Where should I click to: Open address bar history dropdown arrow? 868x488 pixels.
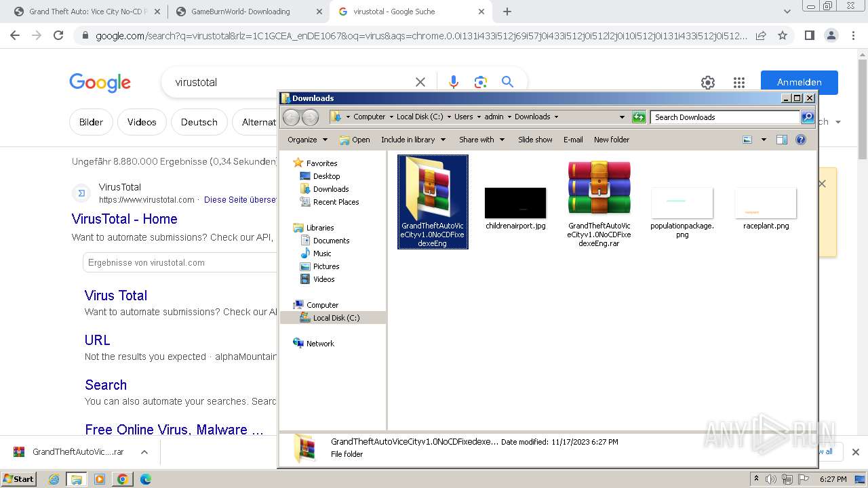[x=622, y=117]
